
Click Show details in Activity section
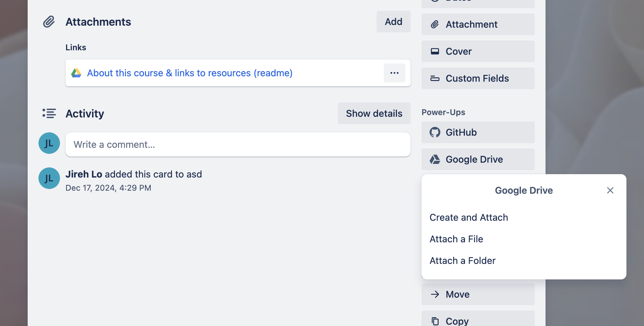click(374, 113)
